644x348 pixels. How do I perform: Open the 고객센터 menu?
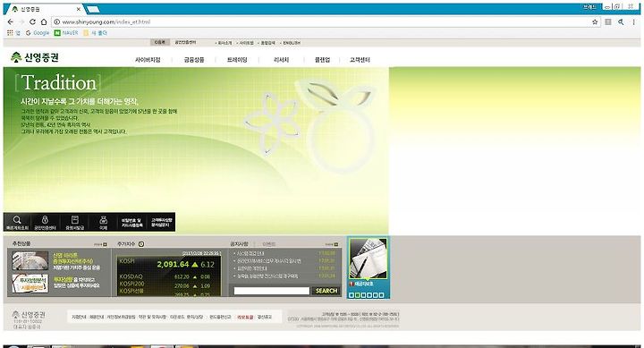point(360,60)
